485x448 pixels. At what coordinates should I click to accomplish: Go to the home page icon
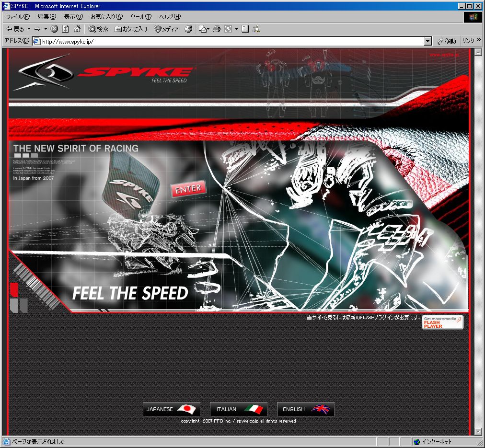pos(77,29)
